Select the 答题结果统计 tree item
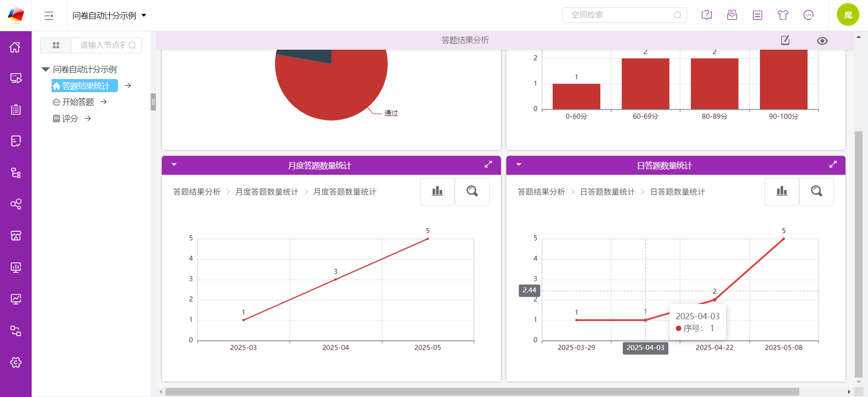This screenshot has width=868, height=397. (x=85, y=86)
